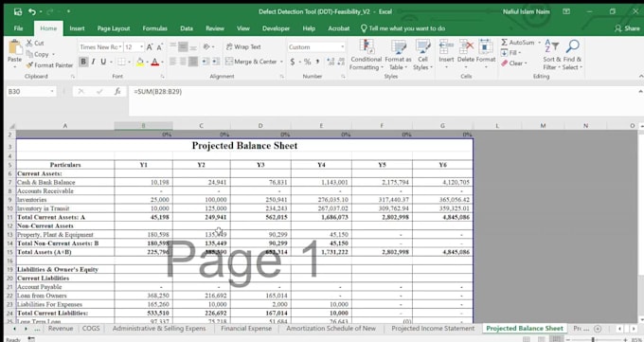Open the File menu
The height and width of the screenshot is (342, 644).
click(19, 28)
